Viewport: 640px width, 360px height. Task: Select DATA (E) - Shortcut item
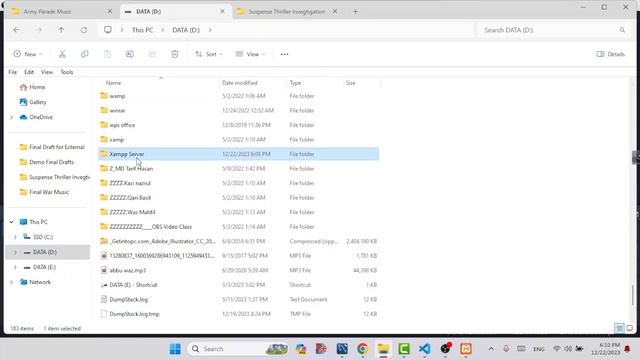239,285
